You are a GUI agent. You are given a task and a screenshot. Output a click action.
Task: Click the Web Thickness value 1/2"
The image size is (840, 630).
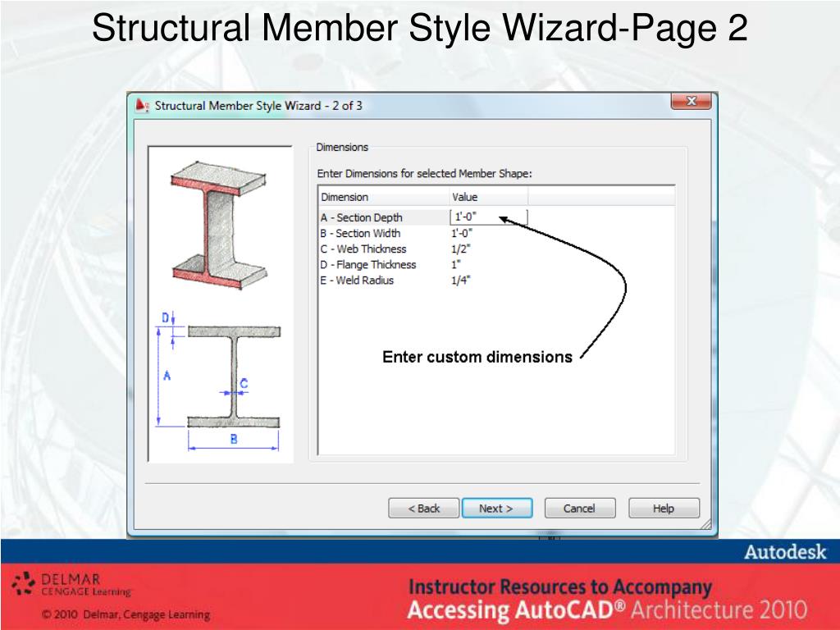[x=461, y=249]
